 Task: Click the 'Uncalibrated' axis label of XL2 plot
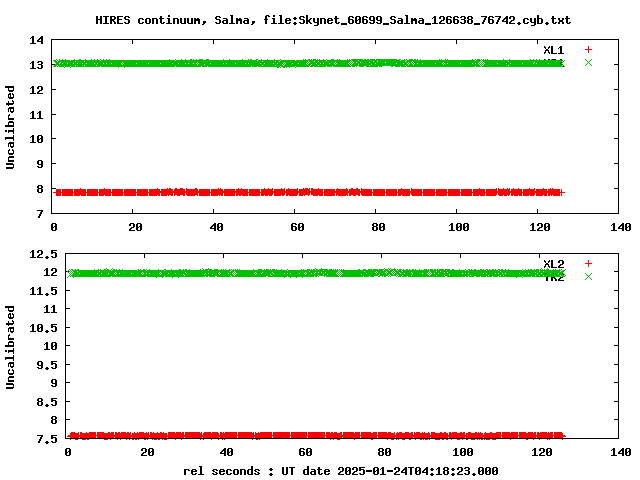[x=10, y=347]
